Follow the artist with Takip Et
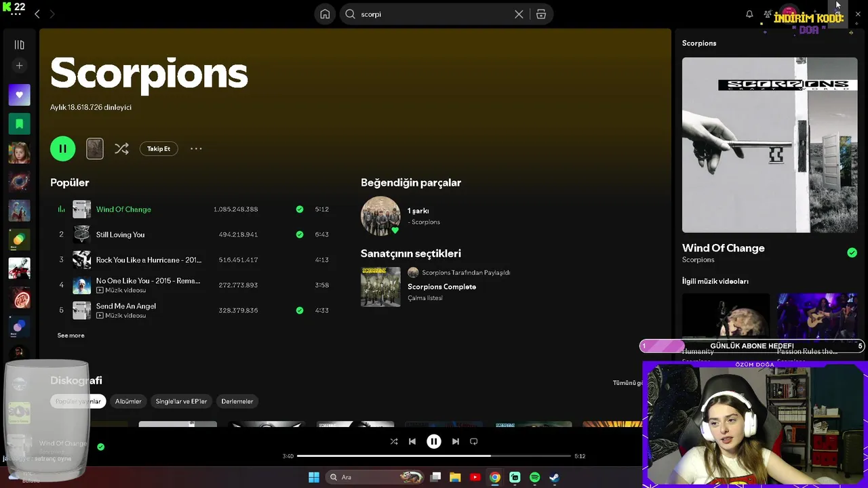Image resolution: width=868 pixels, height=488 pixels. click(x=159, y=149)
